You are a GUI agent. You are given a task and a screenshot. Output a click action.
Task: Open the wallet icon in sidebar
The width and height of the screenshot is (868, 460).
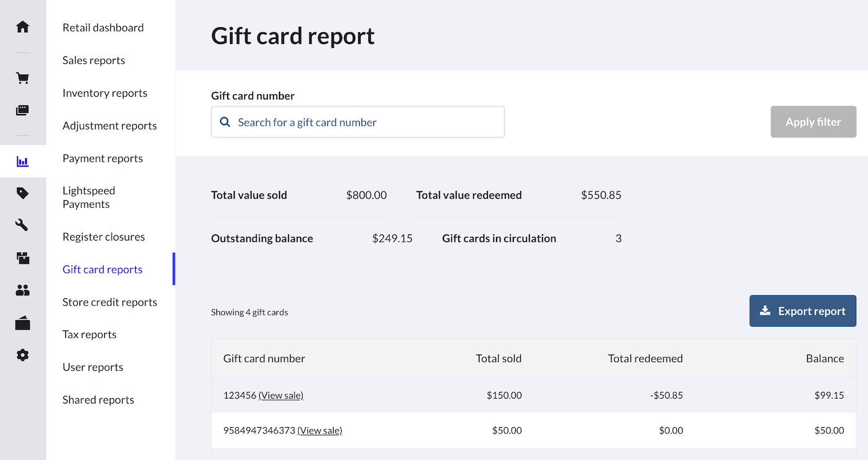click(23, 323)
